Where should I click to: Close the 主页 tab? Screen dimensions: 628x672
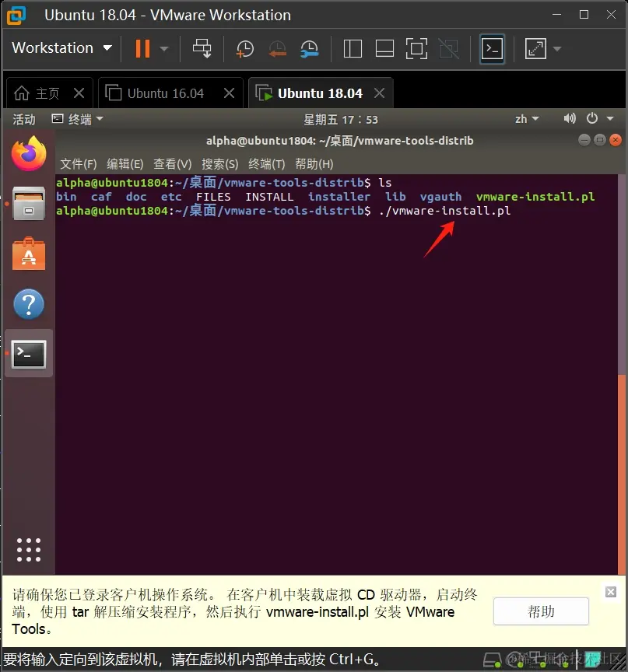[79, 93]
